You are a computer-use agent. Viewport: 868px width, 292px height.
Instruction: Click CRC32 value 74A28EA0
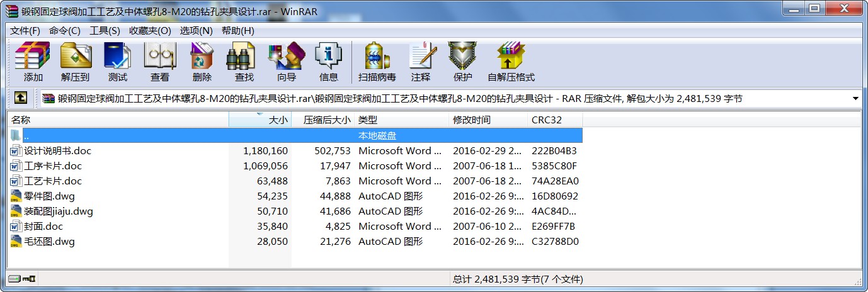point(555,181)
